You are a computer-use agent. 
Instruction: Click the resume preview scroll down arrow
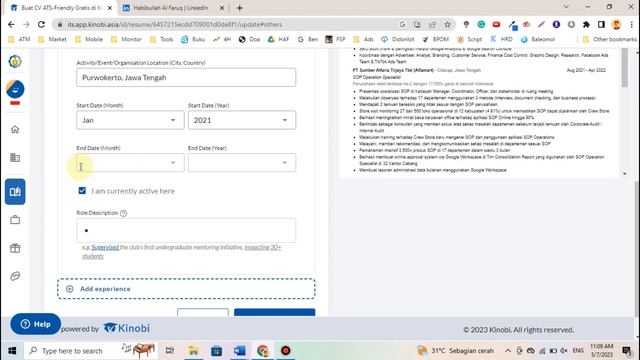coord(624,174)
